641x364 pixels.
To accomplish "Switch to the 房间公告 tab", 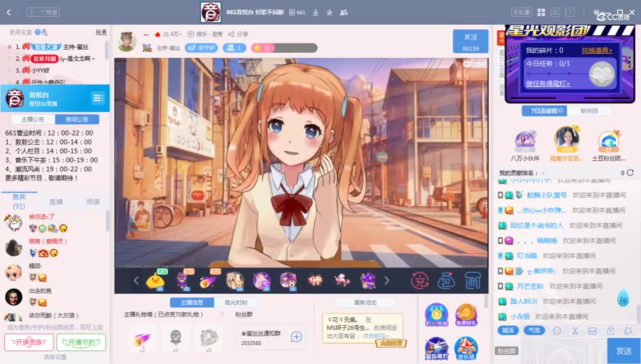I will [77, 119].
